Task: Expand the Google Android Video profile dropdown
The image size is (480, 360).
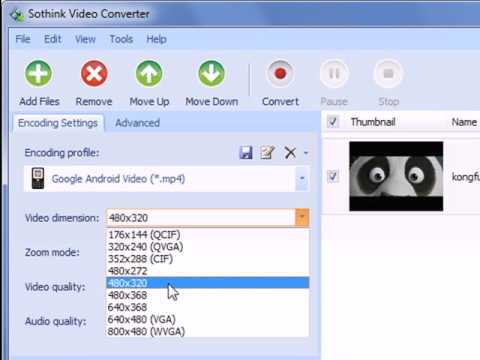Action: (x=302, y=178)
